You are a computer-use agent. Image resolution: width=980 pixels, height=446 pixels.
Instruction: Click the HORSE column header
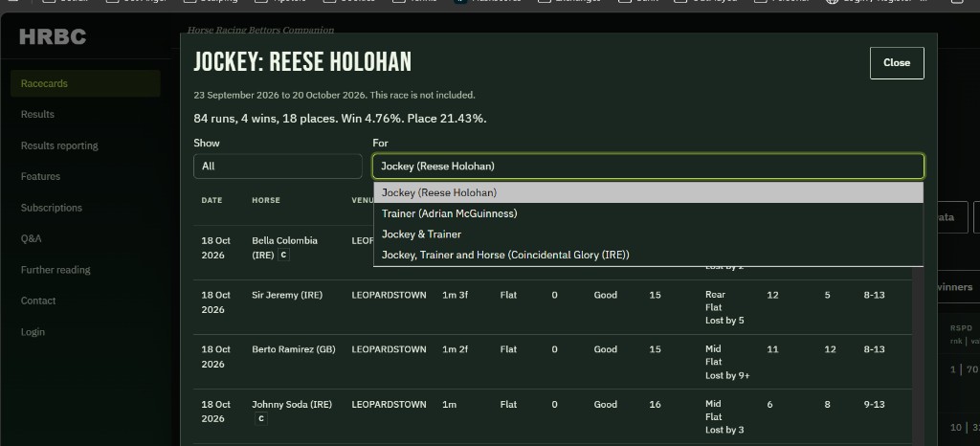click(x=266, y=200)
